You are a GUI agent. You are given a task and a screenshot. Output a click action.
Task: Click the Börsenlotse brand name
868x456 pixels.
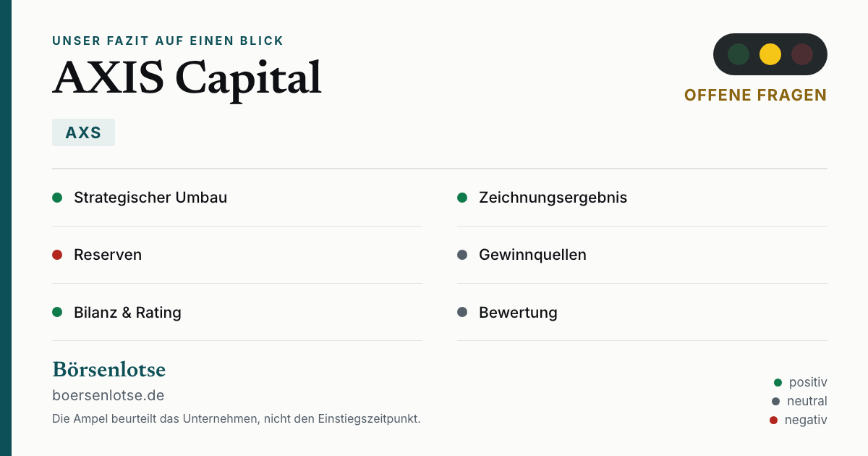tap(109, 369)
